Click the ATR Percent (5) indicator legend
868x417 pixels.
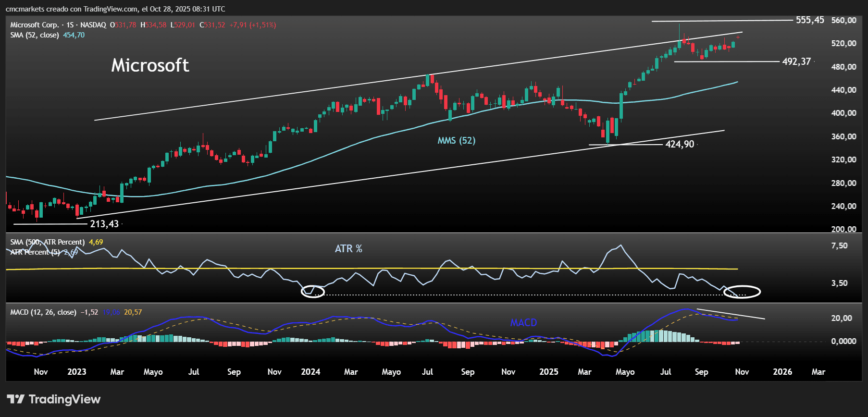click(x=35, y=252)
